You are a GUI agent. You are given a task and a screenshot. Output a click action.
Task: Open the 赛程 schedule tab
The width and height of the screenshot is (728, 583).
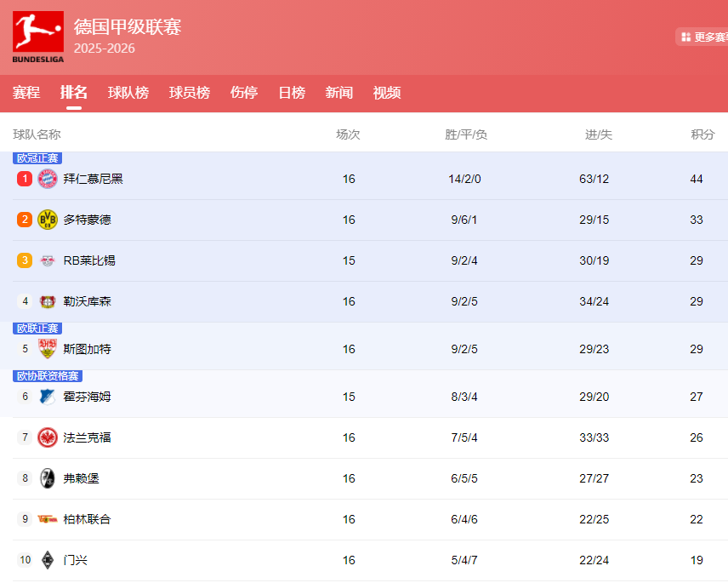pos(26,93)
